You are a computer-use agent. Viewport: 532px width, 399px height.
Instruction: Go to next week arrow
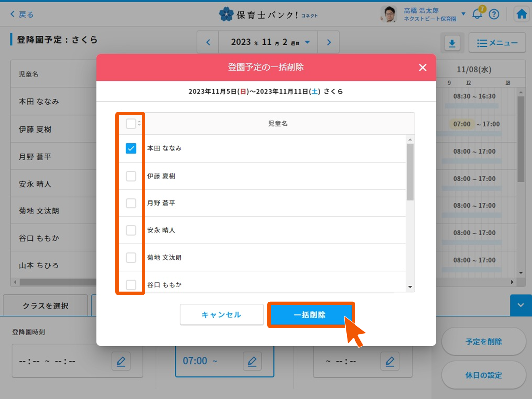point(329,42)
